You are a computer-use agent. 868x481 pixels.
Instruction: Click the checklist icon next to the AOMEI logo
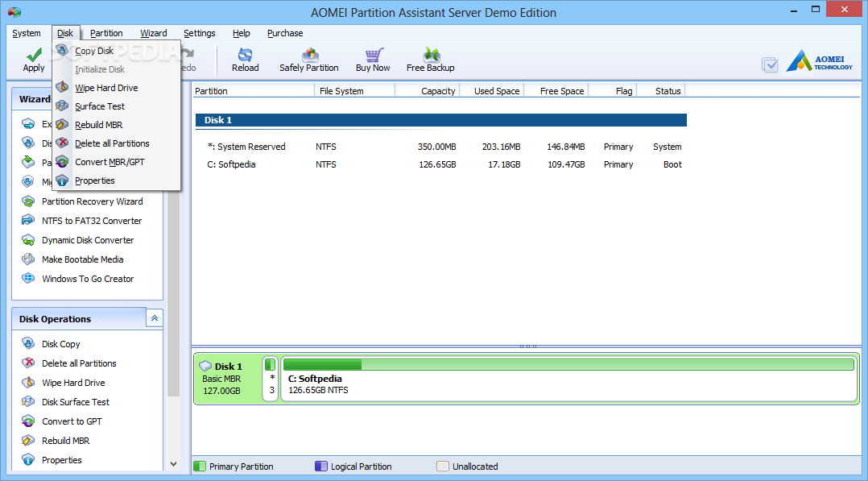tap(770, 64)
